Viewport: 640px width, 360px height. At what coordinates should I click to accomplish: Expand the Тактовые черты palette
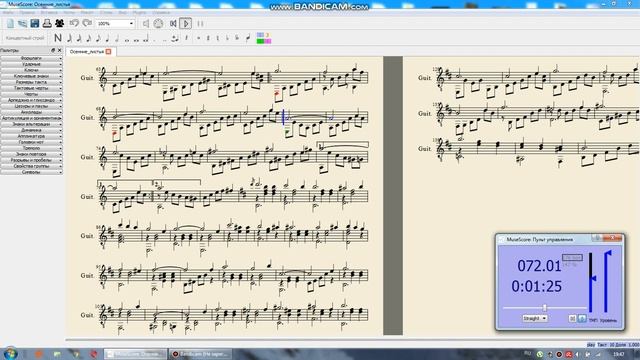(x=31, y=88)
